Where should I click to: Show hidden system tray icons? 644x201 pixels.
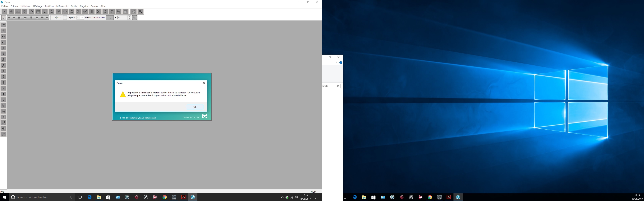click(282, 197)
